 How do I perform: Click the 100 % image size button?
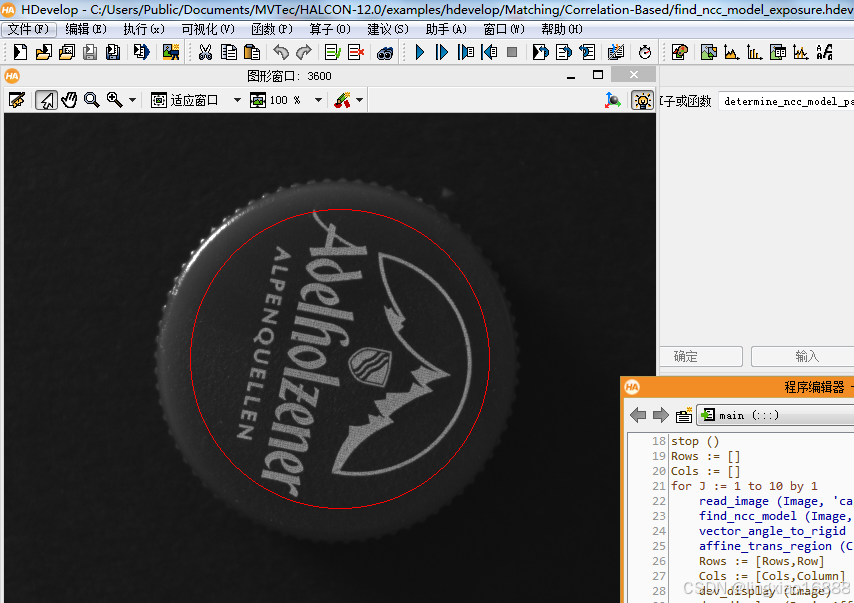pos(276,100)
